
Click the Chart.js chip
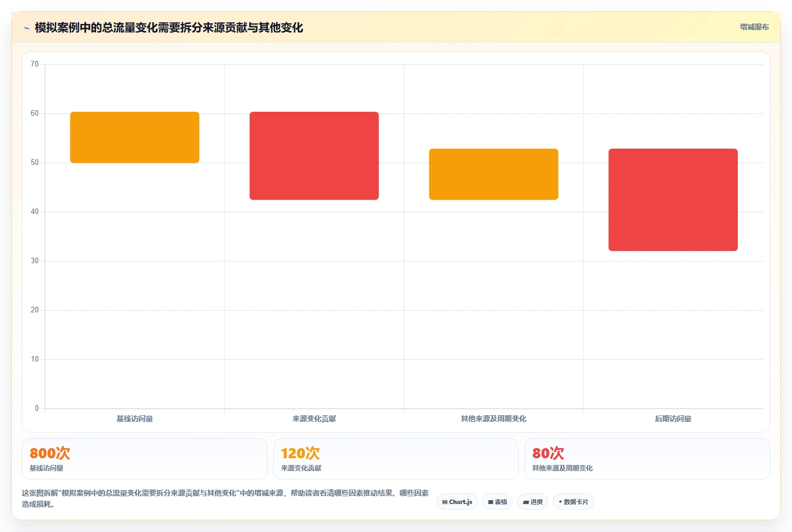[x=457, y=502]
